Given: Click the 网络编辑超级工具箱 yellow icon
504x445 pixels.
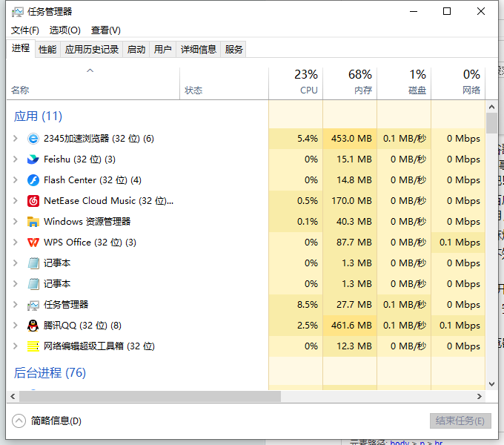Looking at the screenshot, I should pos(33,346).
